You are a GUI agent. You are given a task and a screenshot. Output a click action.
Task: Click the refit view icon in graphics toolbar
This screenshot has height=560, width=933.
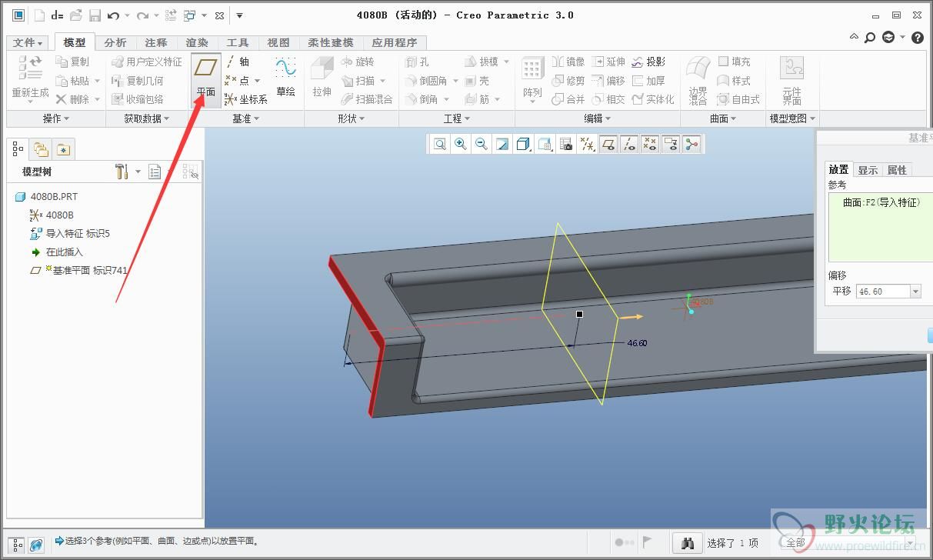[x=439, y=144]
